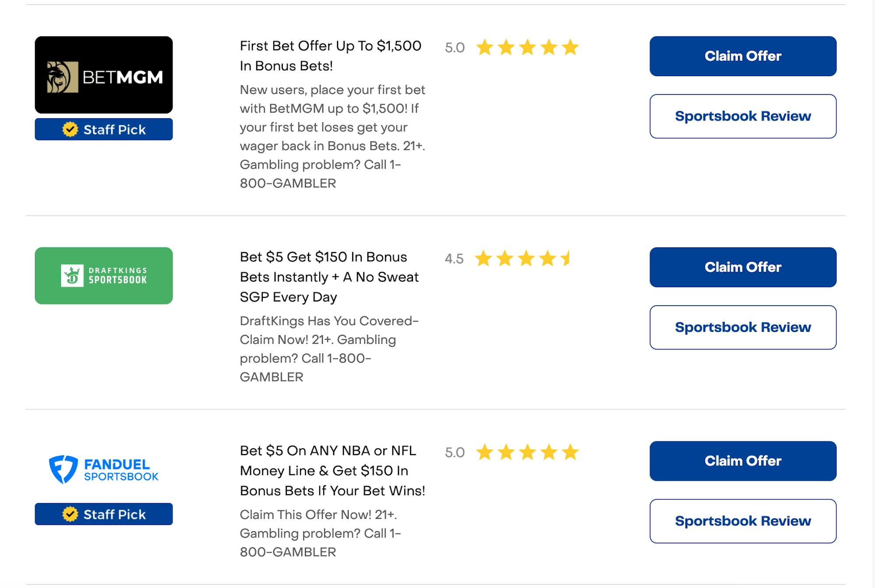Click the half star in the DraftKings rating
This screenshot has height=588, width=876.
(566, 258)
